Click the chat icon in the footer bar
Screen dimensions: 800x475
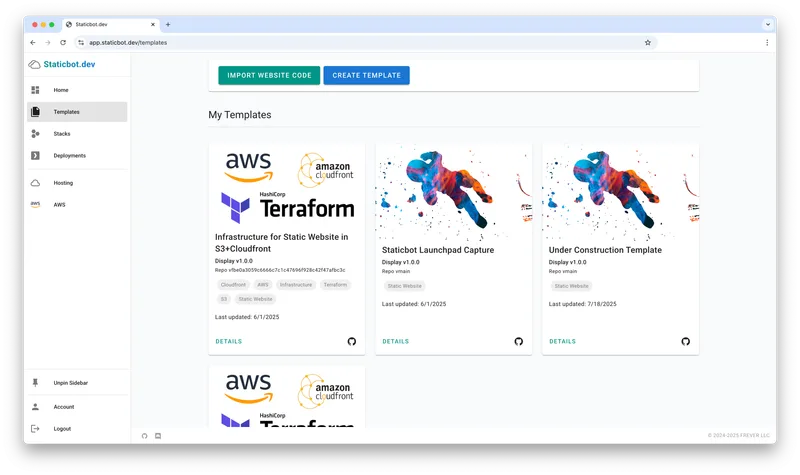pos(158,436)
